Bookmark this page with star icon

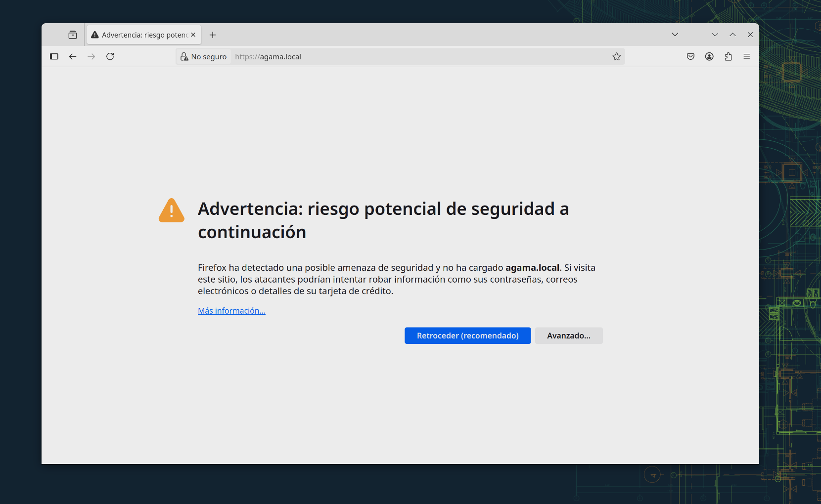pyautogui.click(x=616, y=57)
